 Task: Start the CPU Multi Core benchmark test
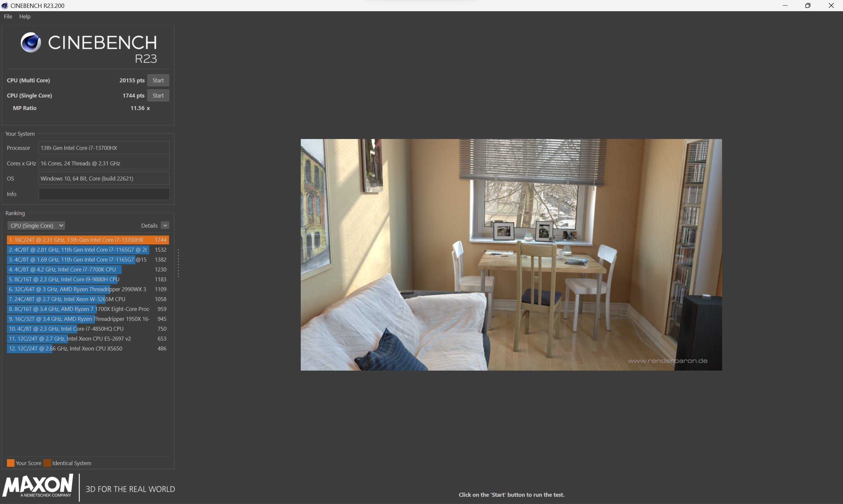point(157,80)
